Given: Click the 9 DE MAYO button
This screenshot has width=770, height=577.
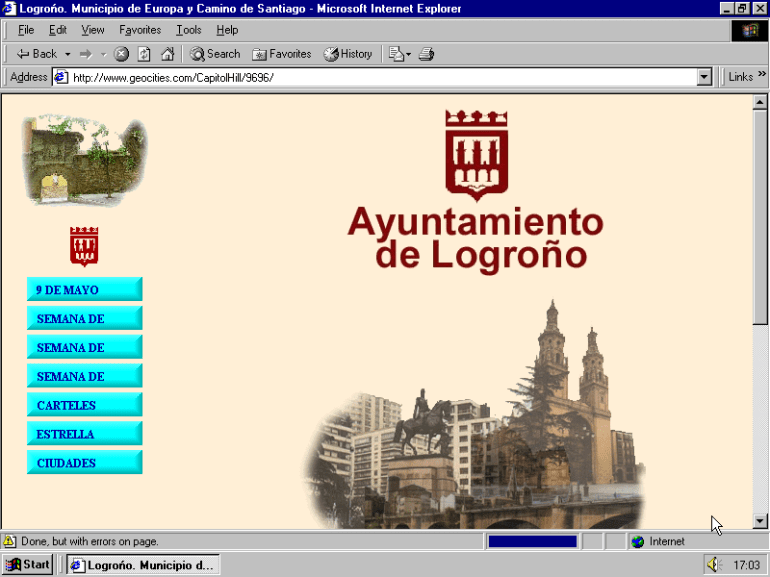Looking at the screenshot, I should (84, 290).
